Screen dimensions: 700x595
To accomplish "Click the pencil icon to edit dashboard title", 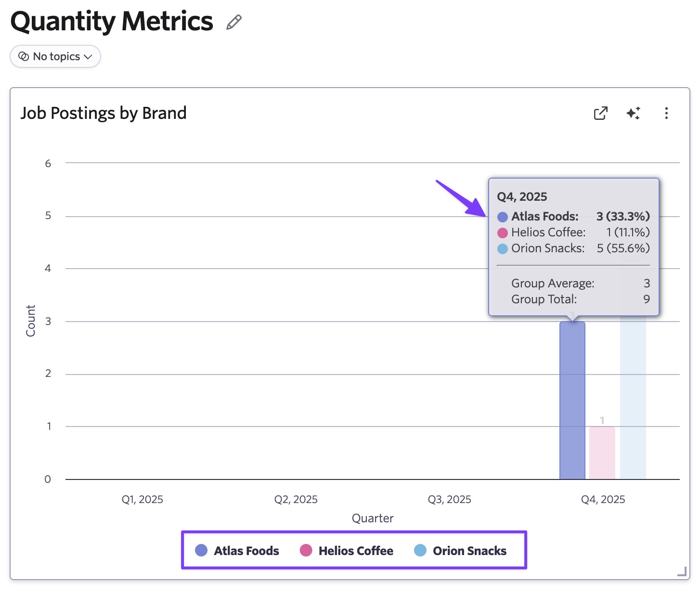I will [x=234, y=22].
